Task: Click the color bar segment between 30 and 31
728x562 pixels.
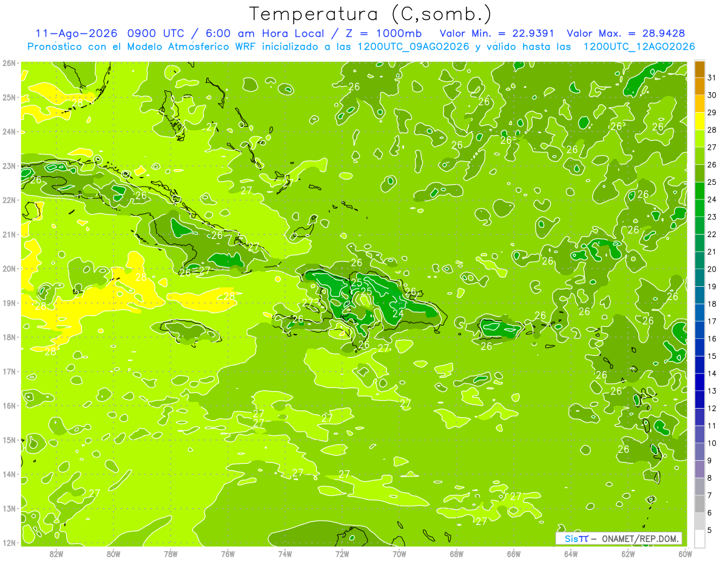Action: [x=699, y=86]
